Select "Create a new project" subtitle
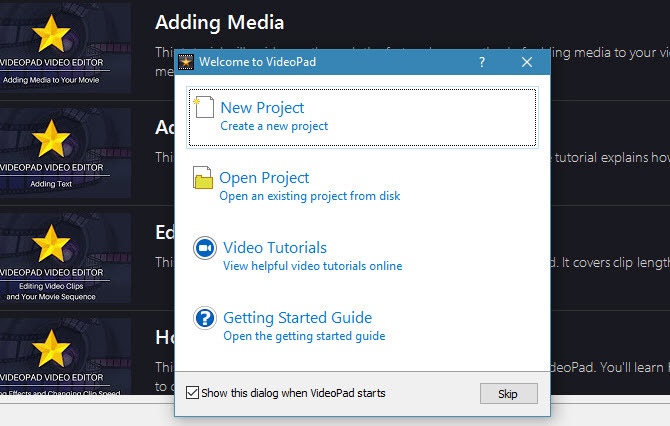 [x=274, y=126]
